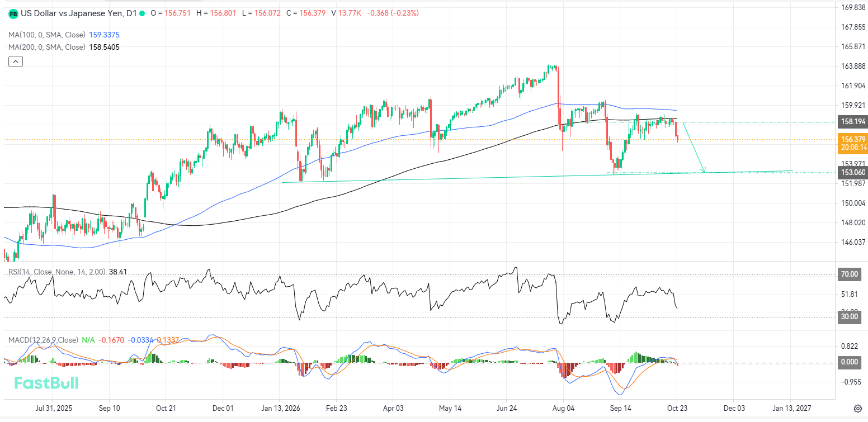Select the "US Dollar vs Japanese Yen, D1" title

78,13
